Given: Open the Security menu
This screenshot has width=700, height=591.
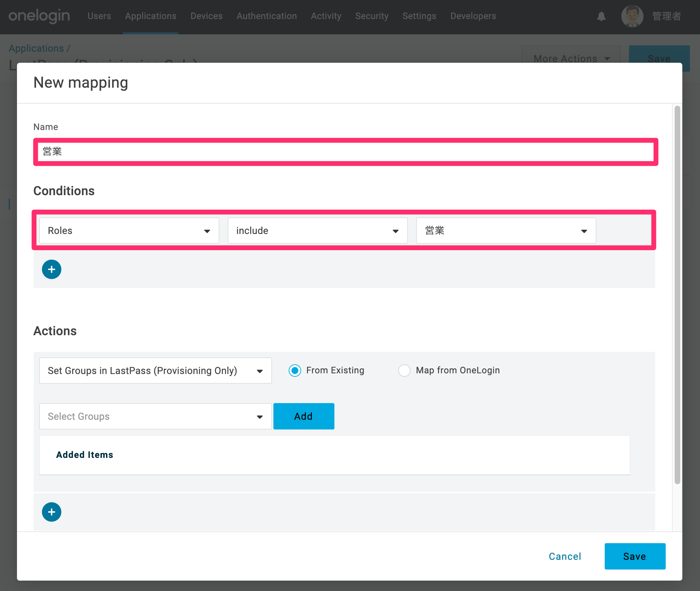Looking at the screenshot, I should tap(372, 16).
